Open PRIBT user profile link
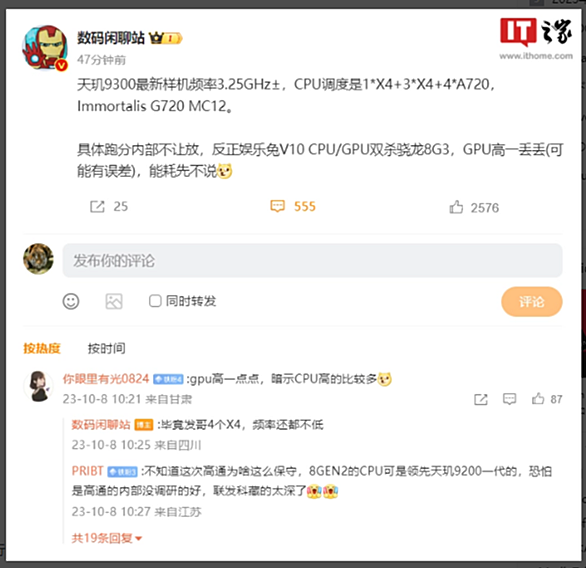Viewport: 586px width, 568px height. click(x=87, y=471)
